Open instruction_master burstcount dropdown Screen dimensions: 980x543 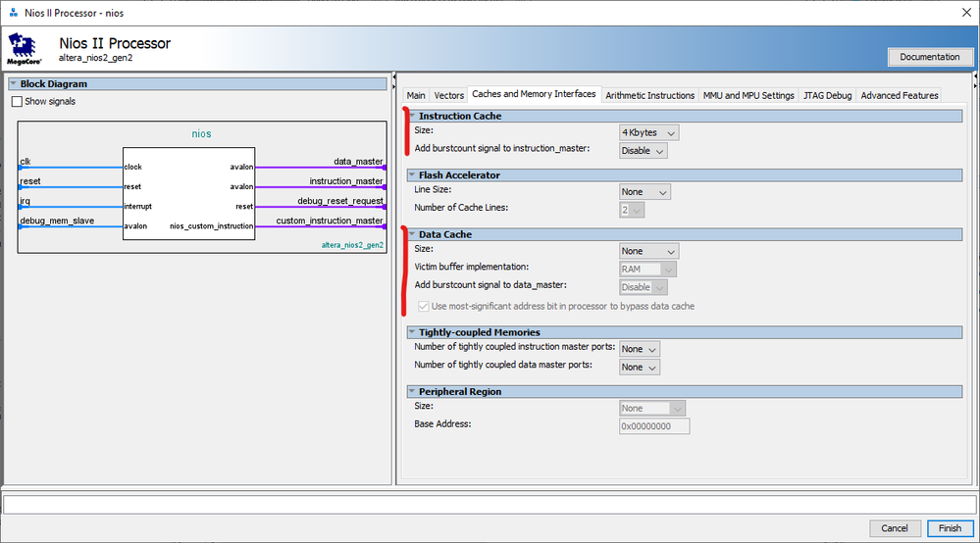pos(644,151)
